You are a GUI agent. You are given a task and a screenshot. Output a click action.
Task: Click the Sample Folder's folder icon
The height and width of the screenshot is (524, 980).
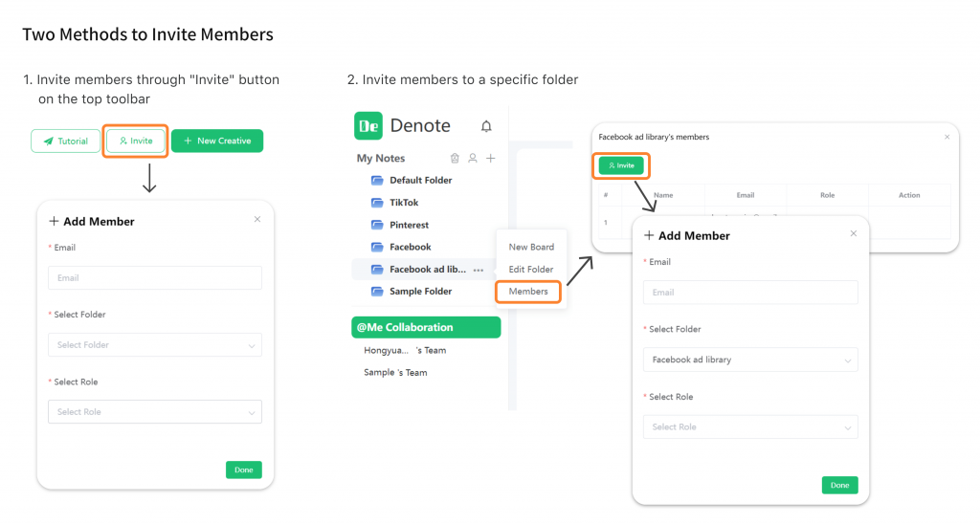377,292
